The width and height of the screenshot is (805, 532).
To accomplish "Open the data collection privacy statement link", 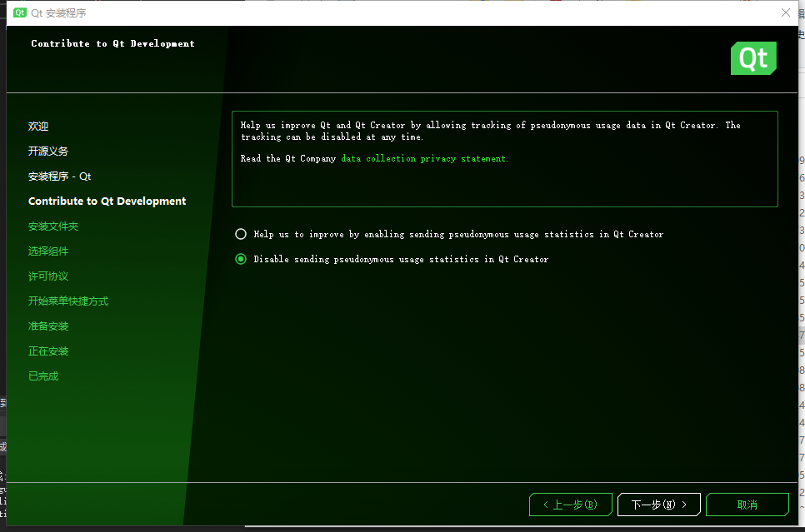I will [x=424, y=159].
